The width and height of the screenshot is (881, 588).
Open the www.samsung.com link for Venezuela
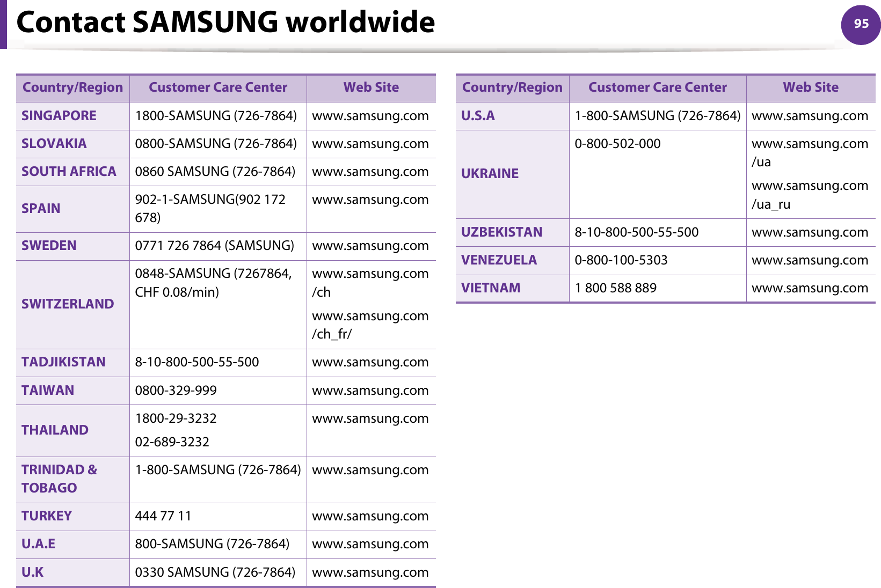(x=810, y=261)
